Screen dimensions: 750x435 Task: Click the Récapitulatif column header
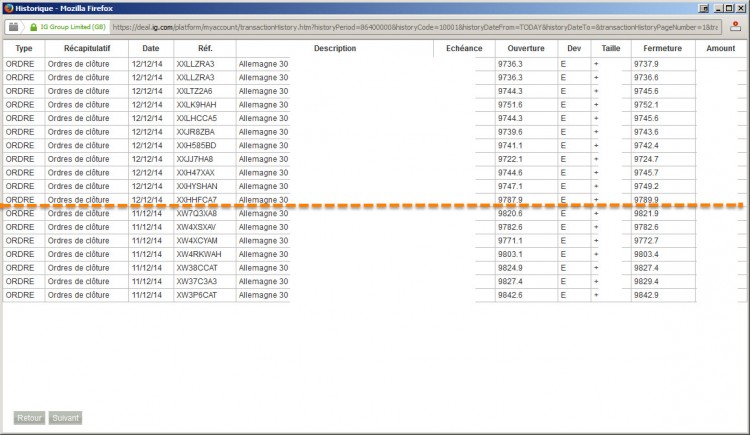pyautogui.click(x=87, y=48)
